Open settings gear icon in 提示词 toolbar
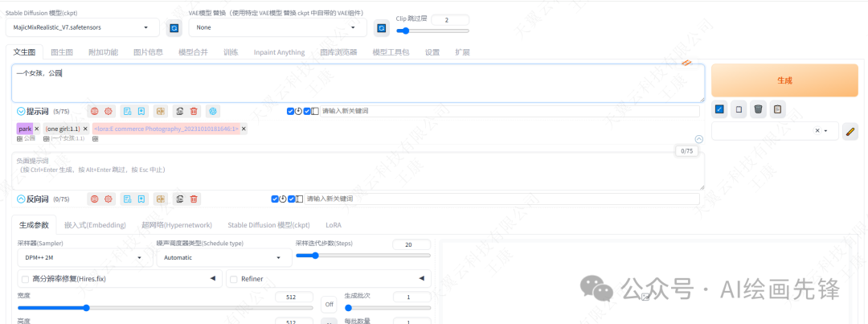Image resolution: width=868 pixels, height=324 pixels. click(x=108, y=111)
